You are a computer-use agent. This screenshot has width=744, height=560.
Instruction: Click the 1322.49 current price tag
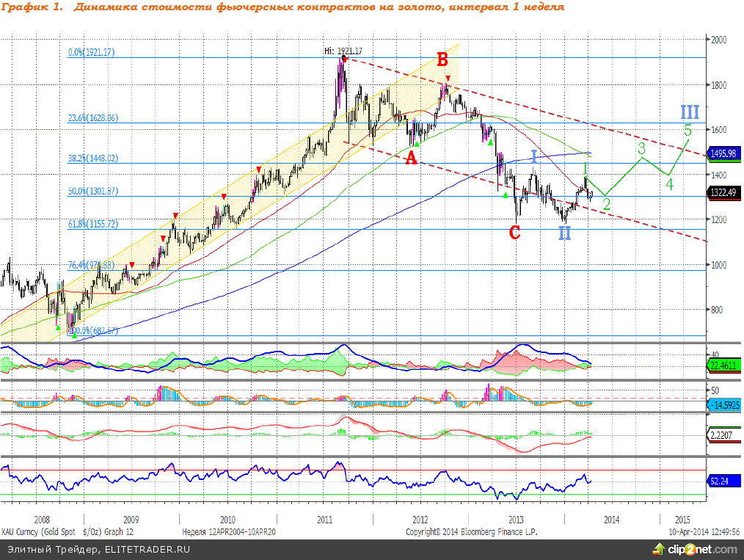pyautogui.click(x=724, y=192)
